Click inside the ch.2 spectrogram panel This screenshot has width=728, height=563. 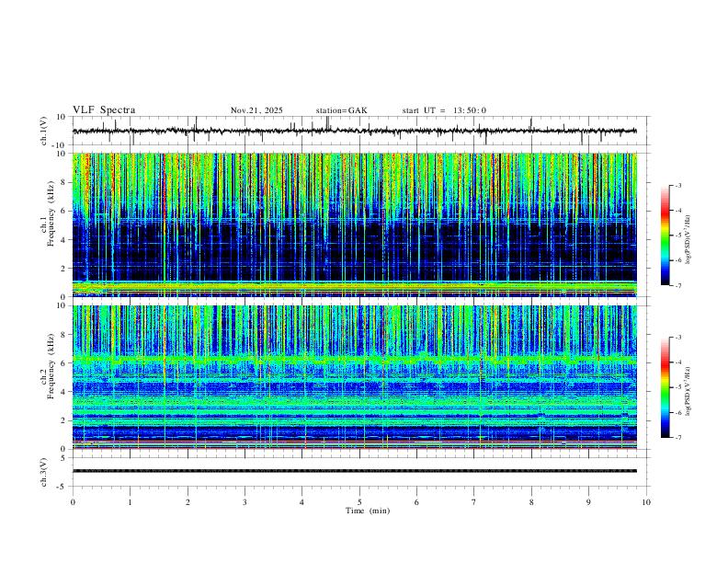pyautogui.click(x=355, y=377)
